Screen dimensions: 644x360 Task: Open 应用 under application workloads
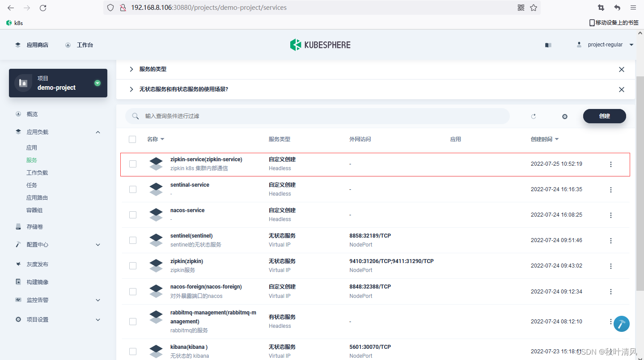tap(32, 148)
